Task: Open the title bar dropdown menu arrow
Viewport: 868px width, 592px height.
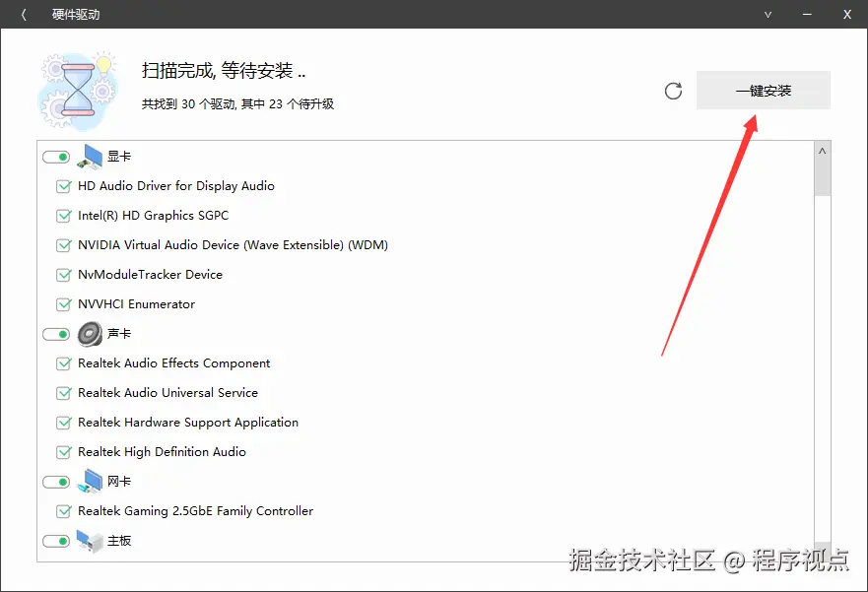Action: (768, 15)
